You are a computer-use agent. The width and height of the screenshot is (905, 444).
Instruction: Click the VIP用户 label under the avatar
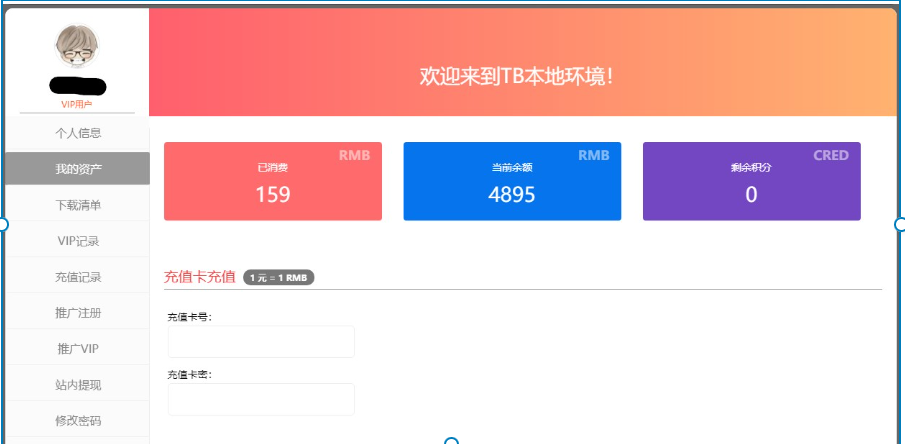point(77,104)
